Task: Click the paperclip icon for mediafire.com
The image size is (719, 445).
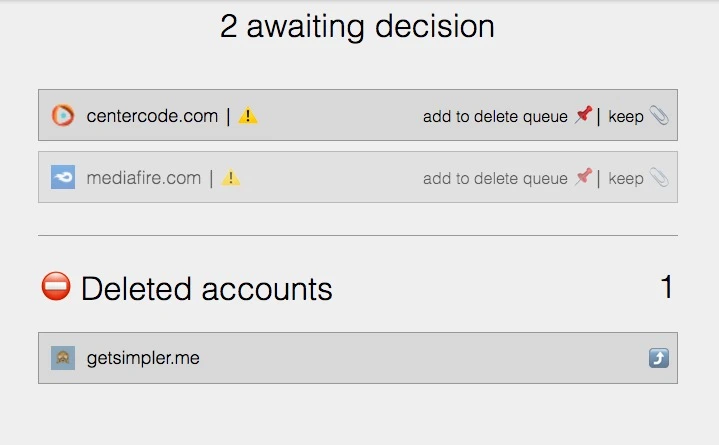Action: (x=658, y=178)
